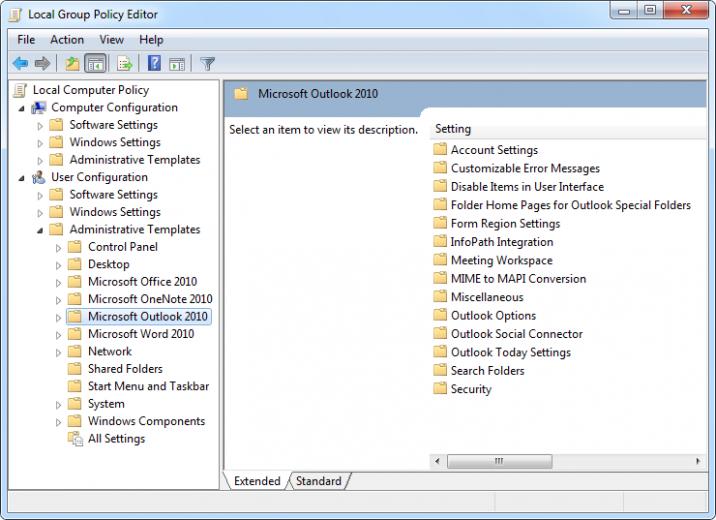The height and width of the screenshot is (520, 716).
Task: Collapse User Configuration Administrative Templates node
Action: pyautogui.click(x=40, y=231)
